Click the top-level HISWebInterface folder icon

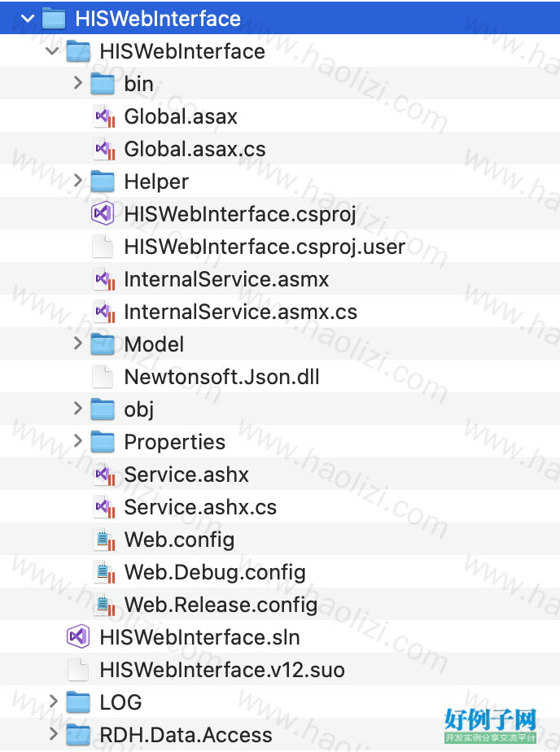(x=53, y=19)
